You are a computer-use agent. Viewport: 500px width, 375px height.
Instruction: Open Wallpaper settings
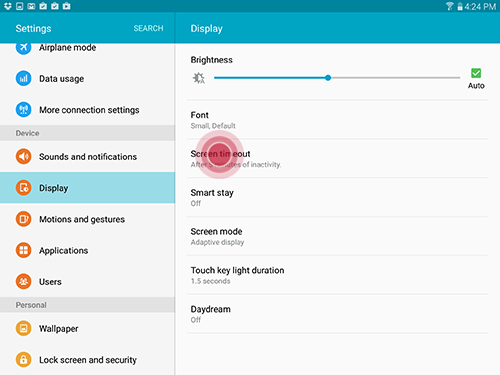(x=87, y=328)
